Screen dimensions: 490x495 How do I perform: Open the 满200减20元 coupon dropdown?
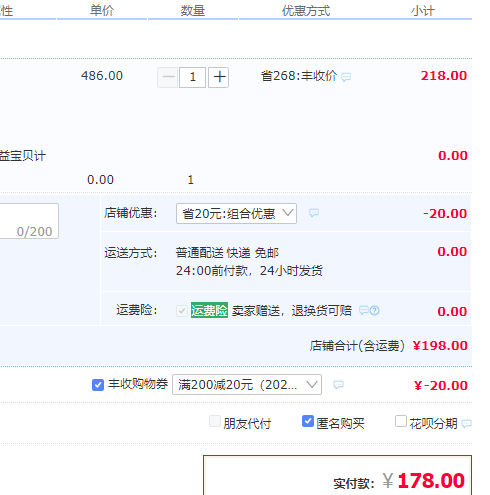coord(247,385)
